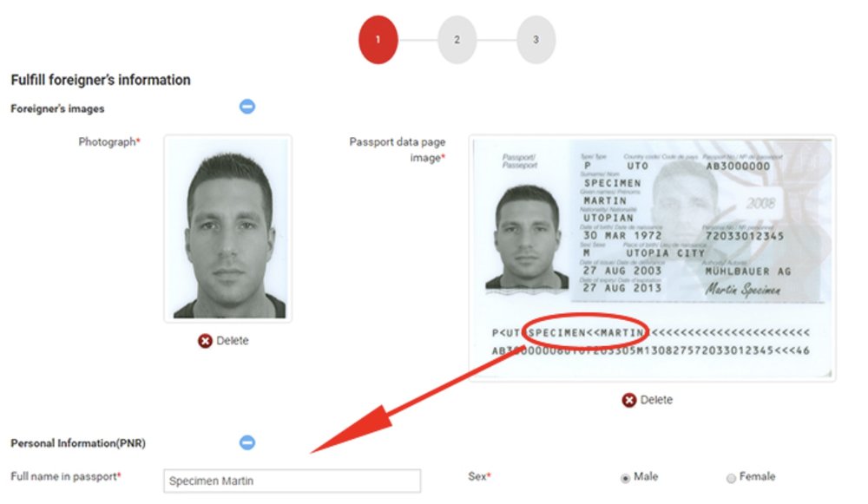Click the Foreigner's images heading
The width and height of the screenshot is (868, 504).
click(x=57, y=108)
